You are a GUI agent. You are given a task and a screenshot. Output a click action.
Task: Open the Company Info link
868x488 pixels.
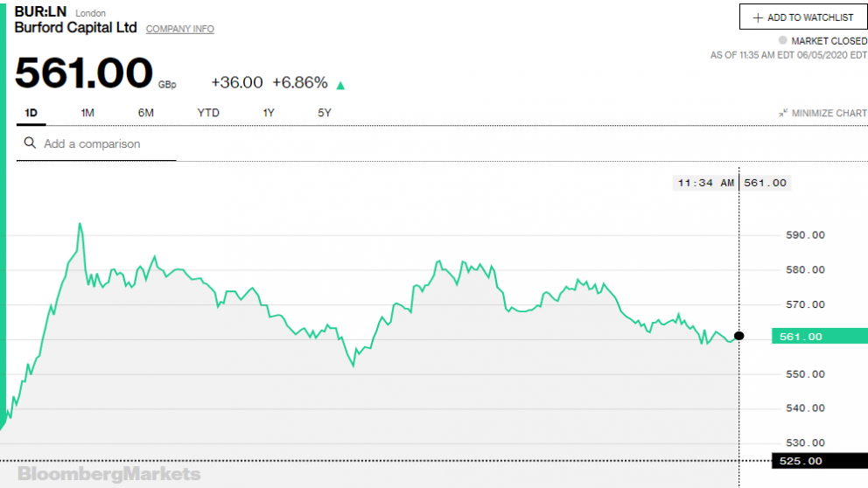tap(179, 29)
